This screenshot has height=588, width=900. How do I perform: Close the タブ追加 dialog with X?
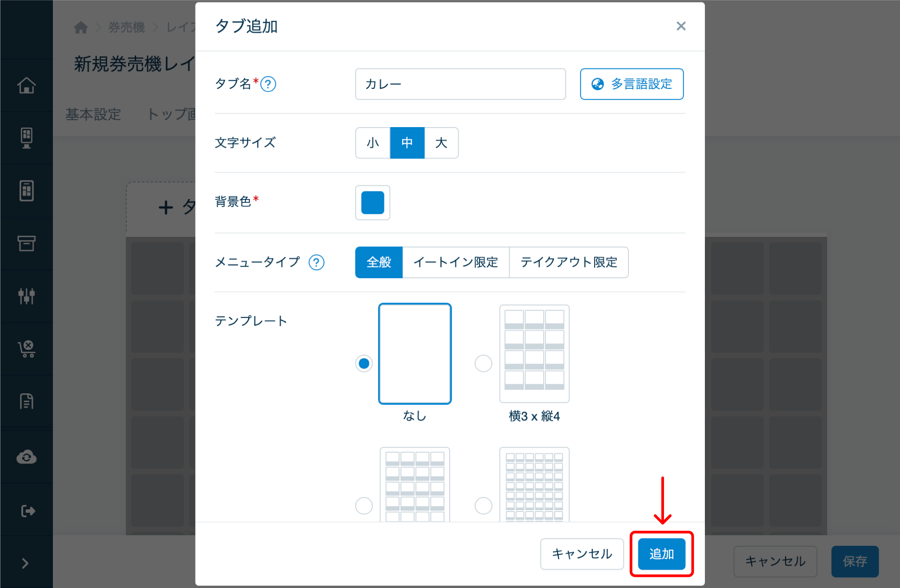(x=681, y=26)
